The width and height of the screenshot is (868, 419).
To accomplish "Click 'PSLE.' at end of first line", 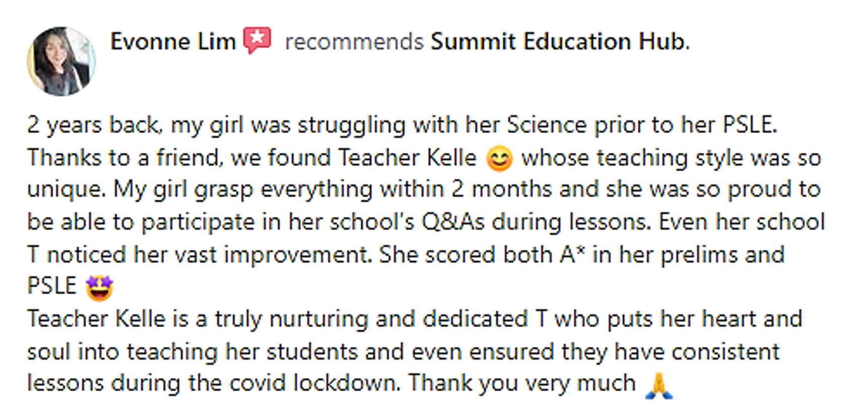I will [750, 125].
